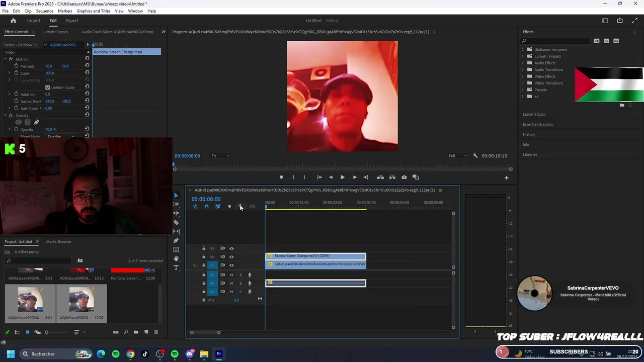
Task: Click the Add Marker icon in timeline
Action: click(x=229, y=207)
